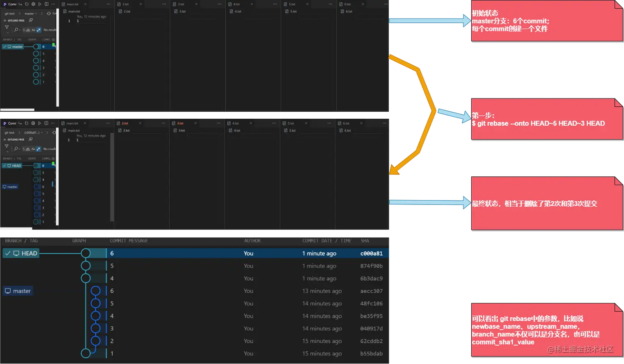Open column settings gear in top screenshot graph header
The width and height of the screenshot is (624, 364).
point(54,40)
